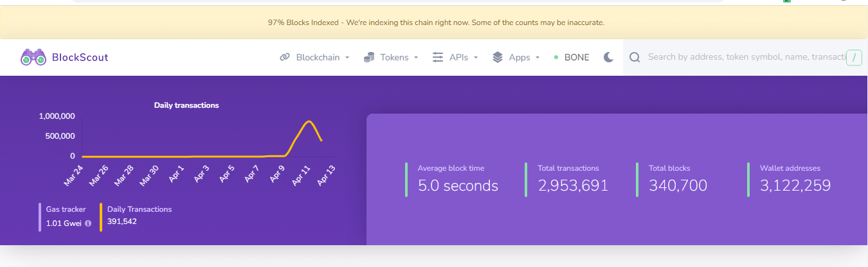Click the slash shortcut key badge
868x267 pixels.
[854, 58]
